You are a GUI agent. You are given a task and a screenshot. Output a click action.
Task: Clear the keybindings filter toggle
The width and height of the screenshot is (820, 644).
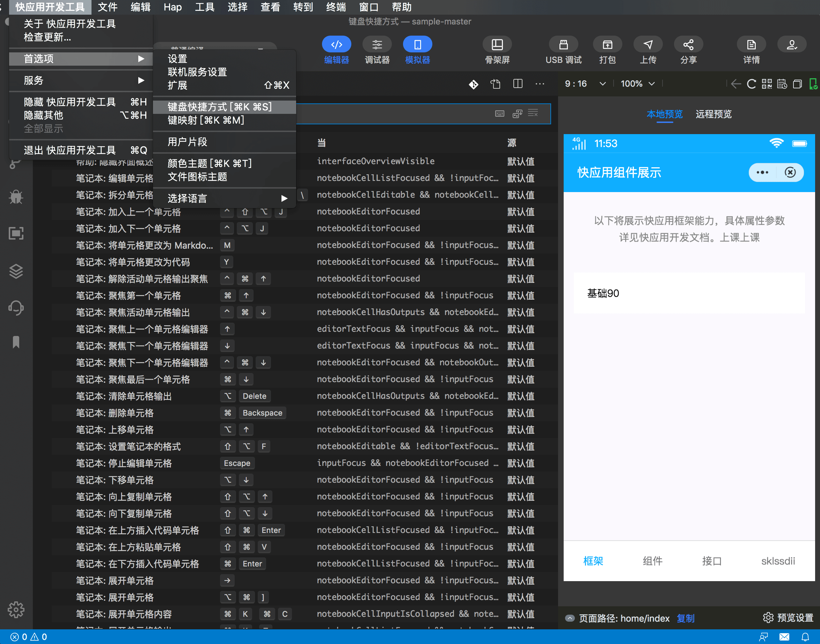[x=533, y=114]
